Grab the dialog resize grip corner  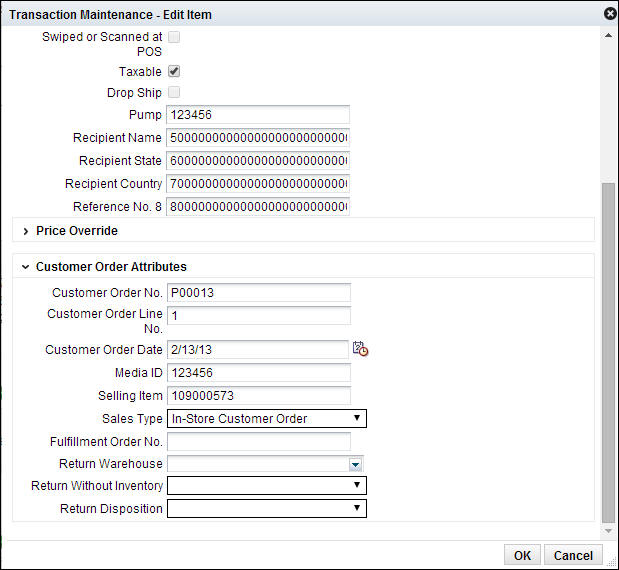click(x=611, y=562)
